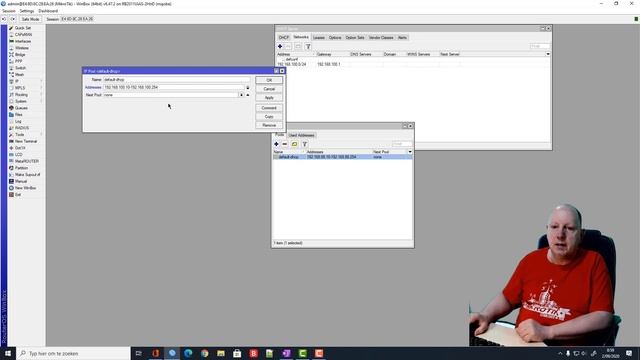The width and height of the screenshot is (640, 360).
Task: Open the Next Pool dropdown
Action: 241,95
